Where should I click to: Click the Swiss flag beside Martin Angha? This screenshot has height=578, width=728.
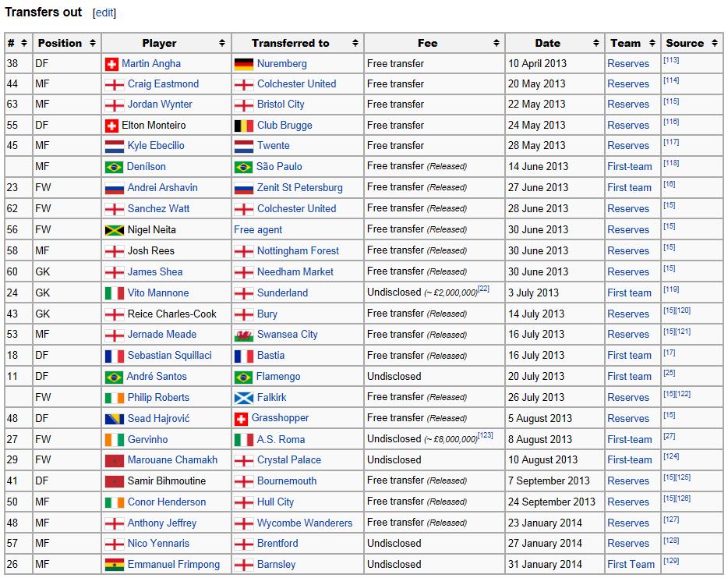tap(111, 64)
